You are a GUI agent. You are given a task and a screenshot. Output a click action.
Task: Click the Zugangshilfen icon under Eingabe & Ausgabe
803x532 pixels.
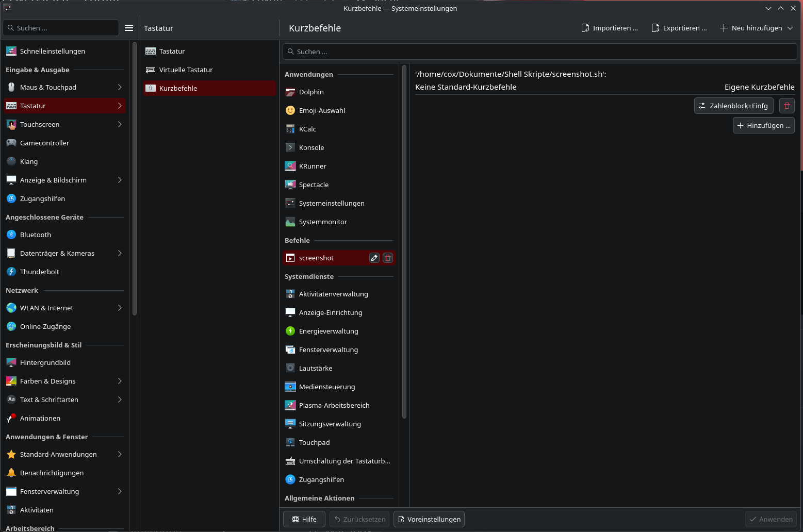coord(11,198)
